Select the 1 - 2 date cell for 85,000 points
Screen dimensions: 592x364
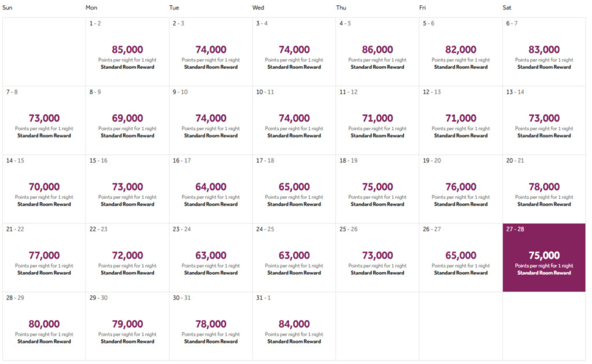click(127, 52)
